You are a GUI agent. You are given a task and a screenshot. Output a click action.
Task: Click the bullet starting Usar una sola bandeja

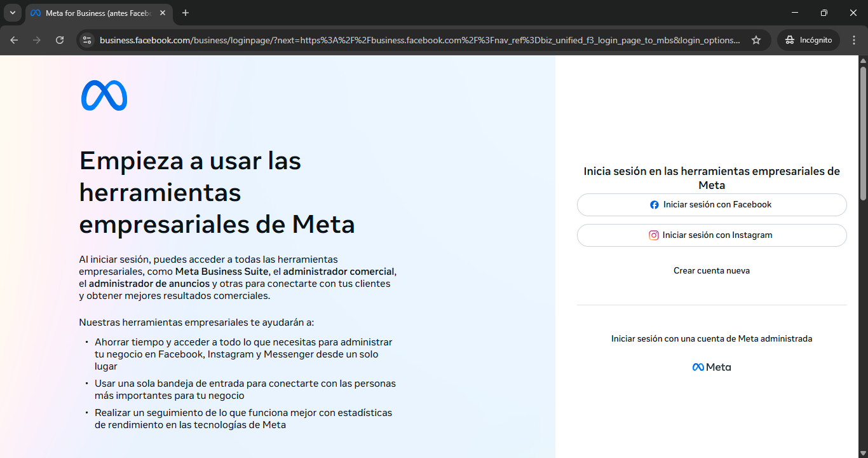point(245,389)
